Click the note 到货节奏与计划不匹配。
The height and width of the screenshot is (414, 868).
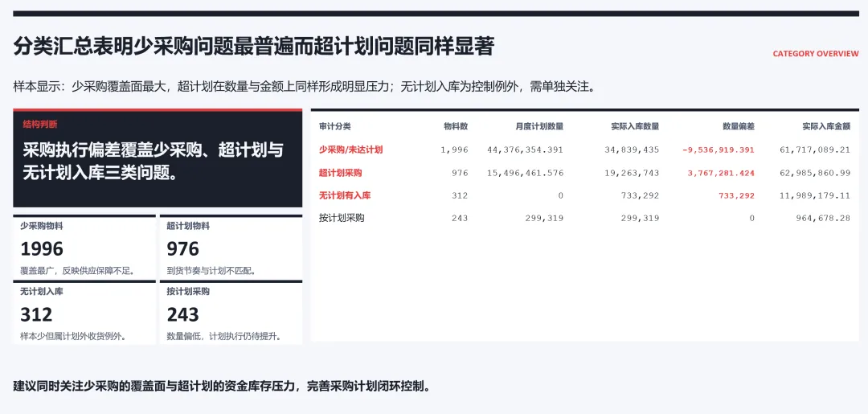click(x=211, y=271)
